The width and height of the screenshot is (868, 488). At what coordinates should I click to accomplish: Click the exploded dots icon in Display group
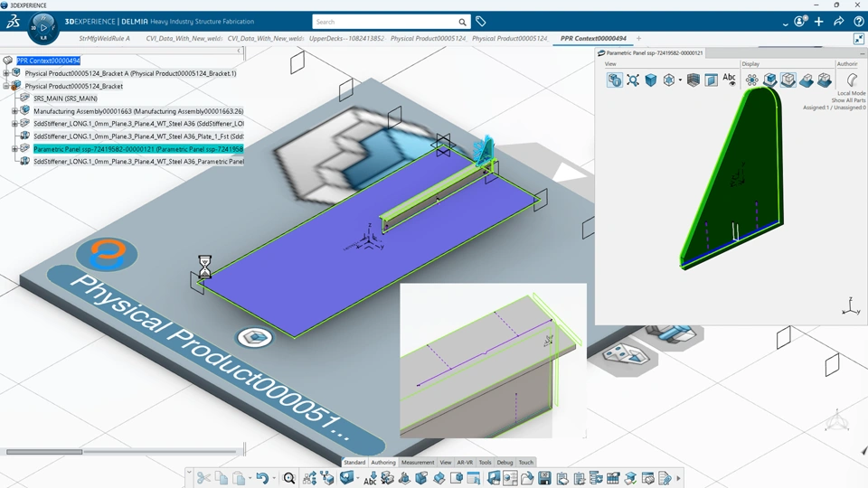(751, 80)
